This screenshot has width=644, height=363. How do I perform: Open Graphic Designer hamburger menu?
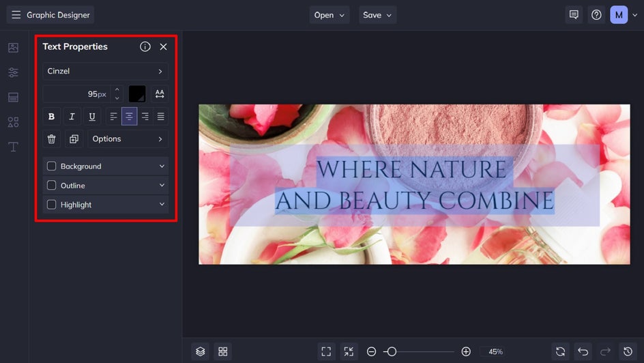(16, 15)
